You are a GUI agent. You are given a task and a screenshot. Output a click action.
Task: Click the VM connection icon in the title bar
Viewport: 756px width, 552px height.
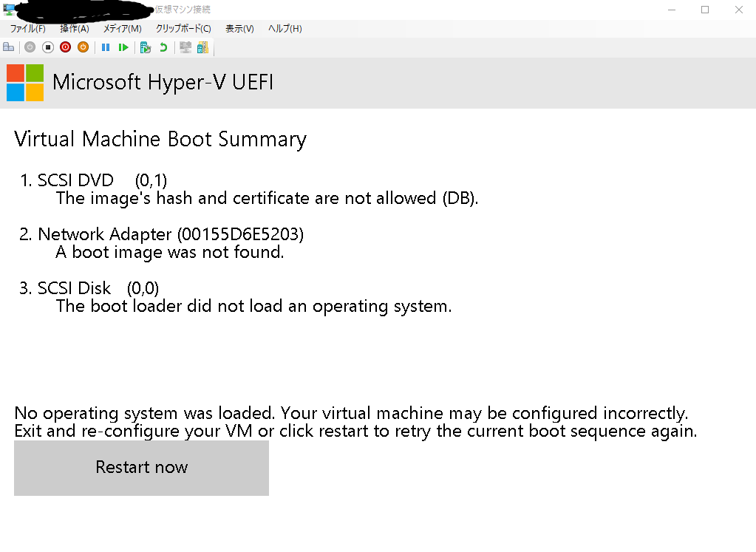[9, 9]
